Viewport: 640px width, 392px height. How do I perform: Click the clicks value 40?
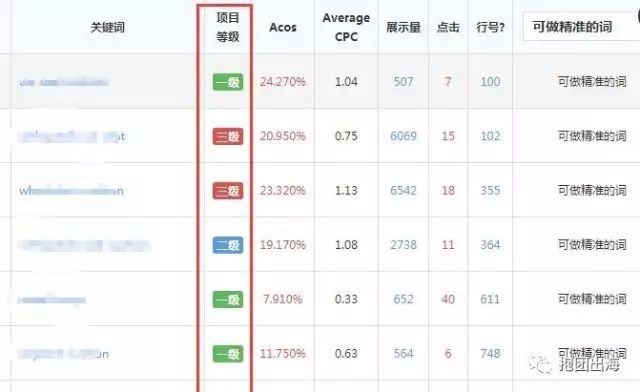coord(448,299)
